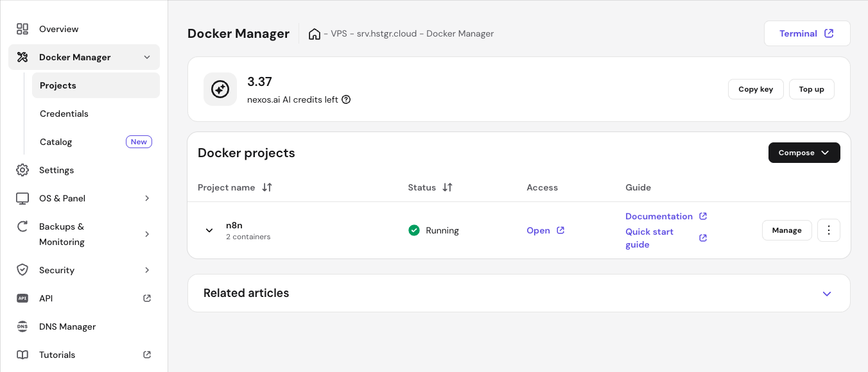Open the Documentation link for n8n
The height and width of the screenshot is (372, 868).
(659, 216)
